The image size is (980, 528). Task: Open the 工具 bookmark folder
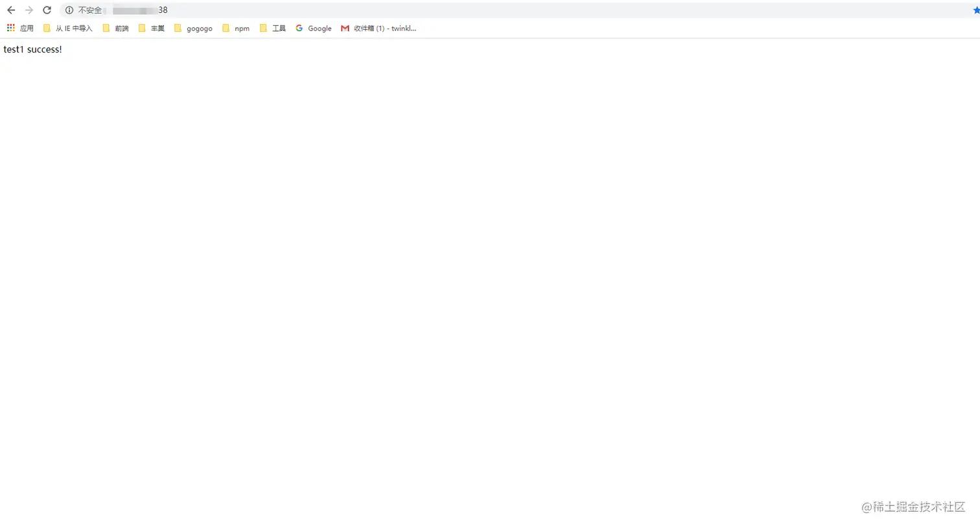(x=273, y=29)
